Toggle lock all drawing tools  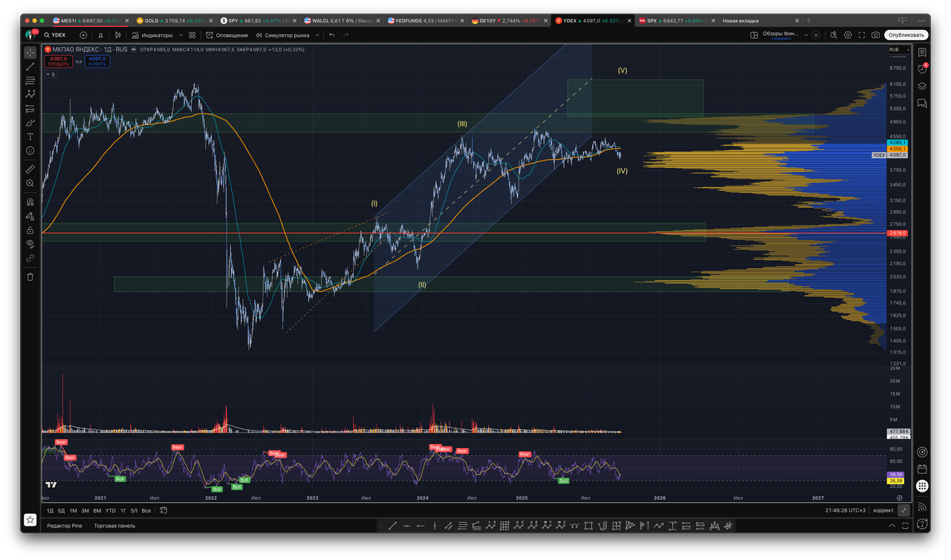[x=30, y=230]
